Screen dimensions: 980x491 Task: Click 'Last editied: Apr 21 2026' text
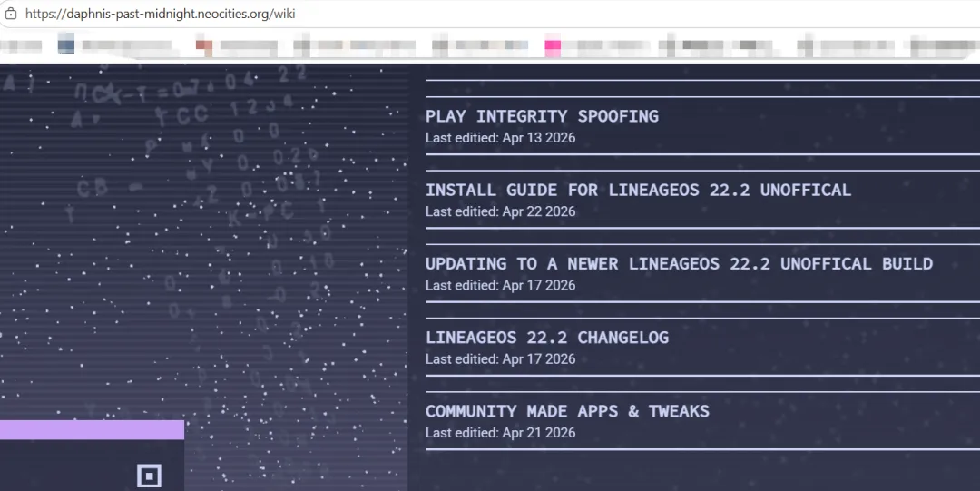(x=501, y=433)
